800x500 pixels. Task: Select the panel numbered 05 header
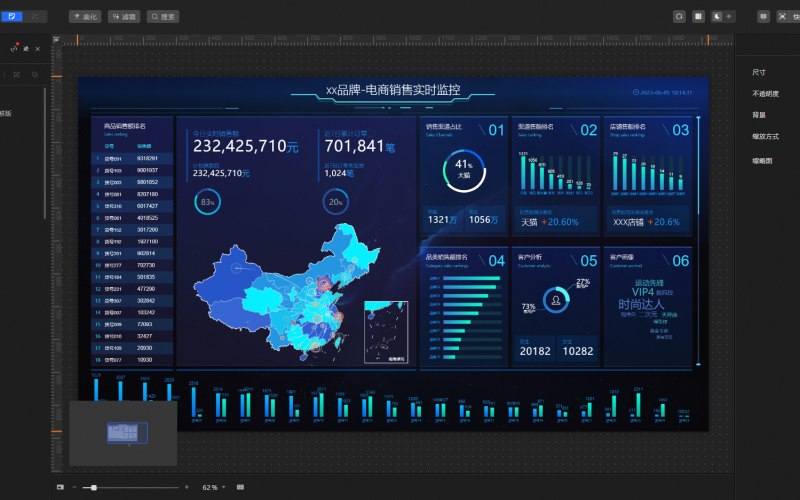[557, 260]
